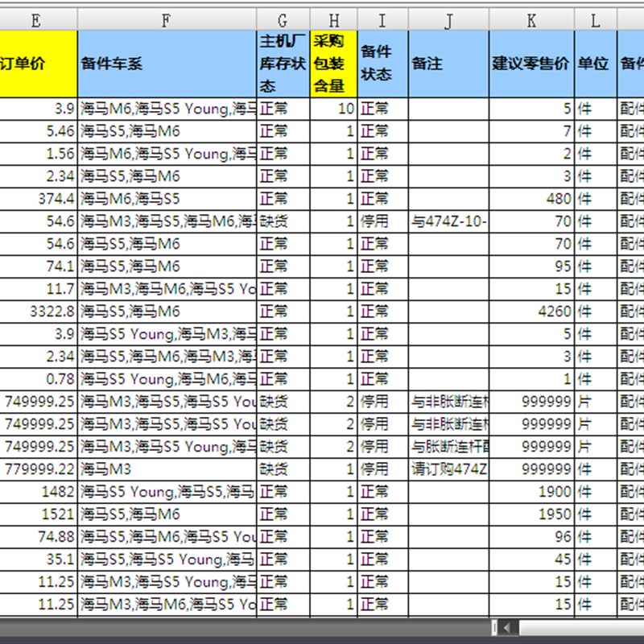644x644 pixels.
Task: Select the cell with price 779999.22
Action: click(x=38, y=469)
